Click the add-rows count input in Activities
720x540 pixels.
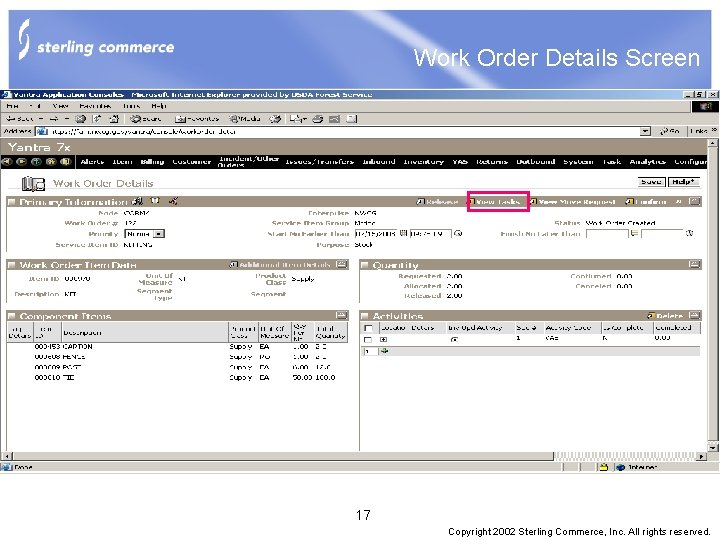tap(370, 351)
